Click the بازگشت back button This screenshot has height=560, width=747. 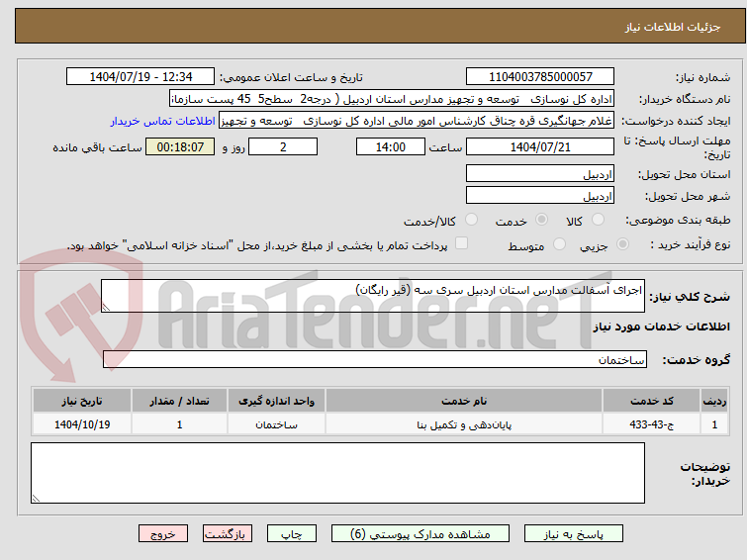click(228, 534)
